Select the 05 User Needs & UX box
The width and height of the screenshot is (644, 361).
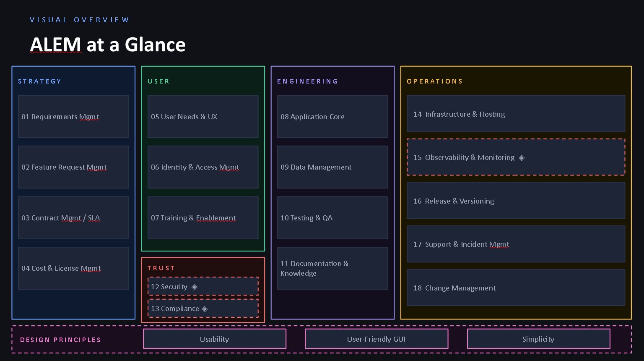click(203, 117)
